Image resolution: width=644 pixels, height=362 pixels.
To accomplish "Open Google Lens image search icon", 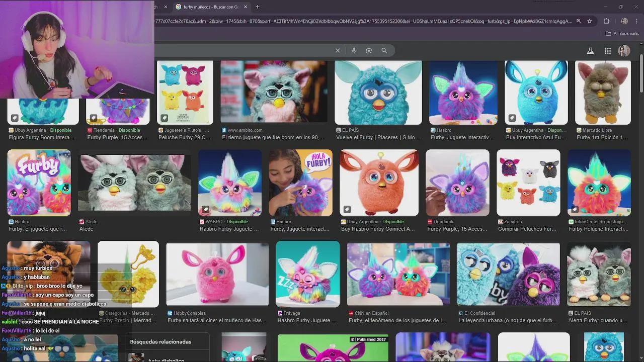I will coord(369,50).
